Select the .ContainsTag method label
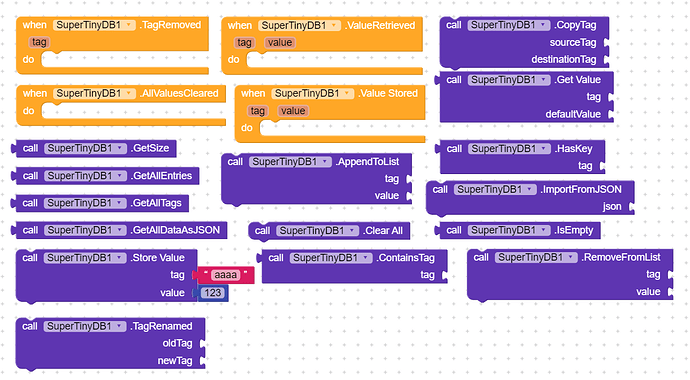The image size is (690, 380). pos(405,258)
